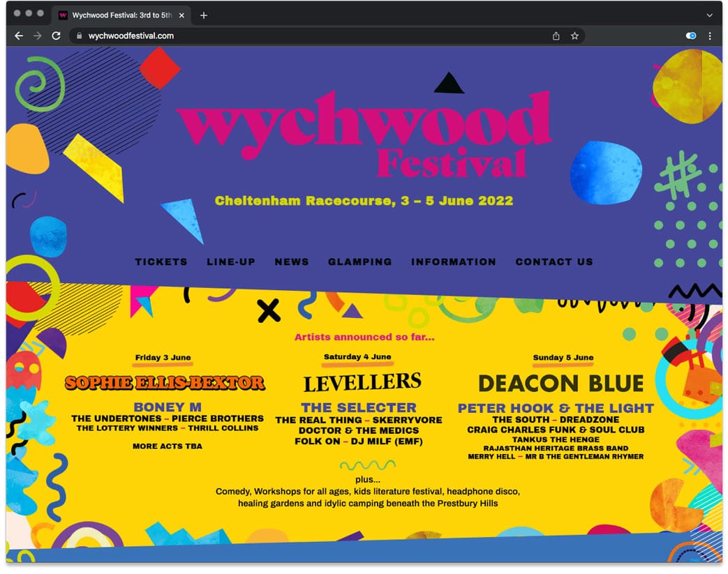This screenshot has height=574, width=728.
Task: Click the browser forward arrow
Action: [x=38, y=36]
